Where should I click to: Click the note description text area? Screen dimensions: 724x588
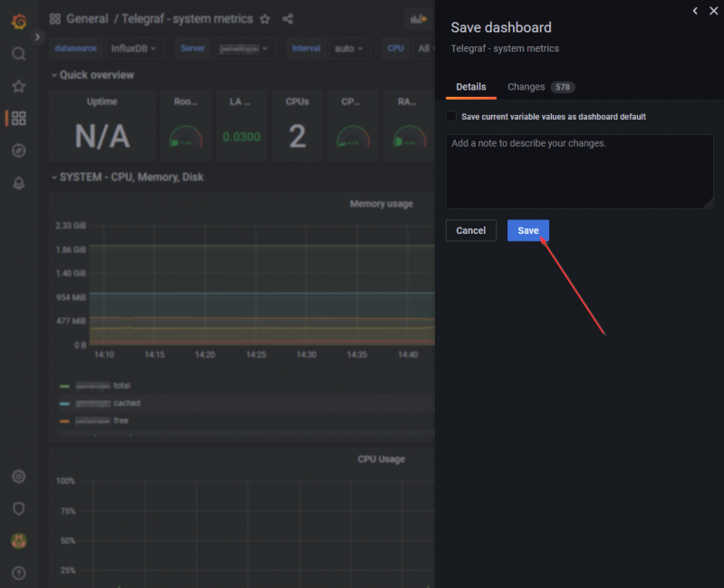(x=579, y=171)
